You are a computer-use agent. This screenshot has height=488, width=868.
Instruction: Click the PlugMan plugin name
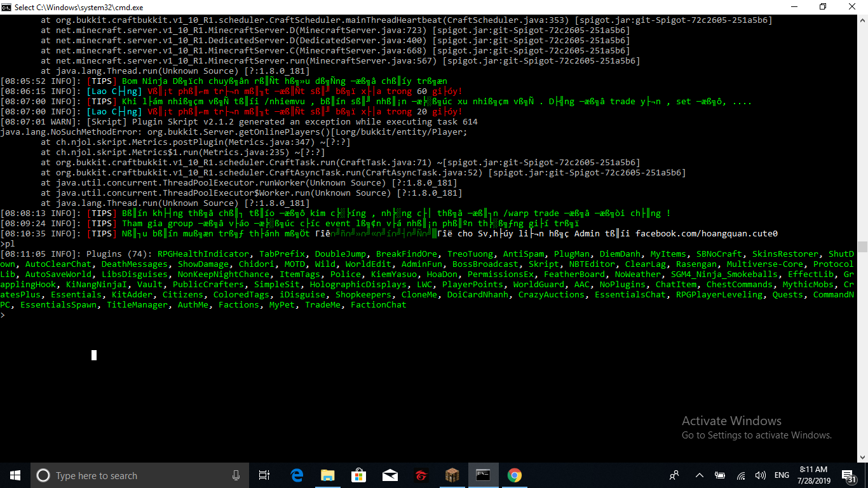coord(572,254)
